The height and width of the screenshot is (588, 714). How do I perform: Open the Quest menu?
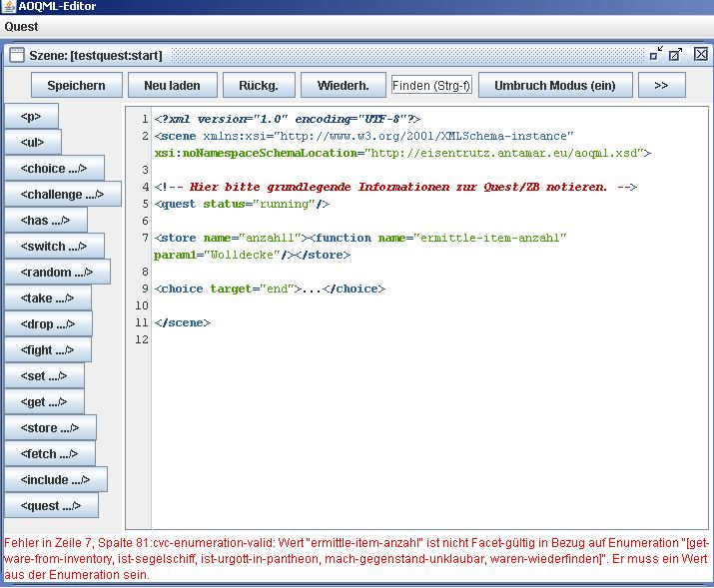pos(21,27)
